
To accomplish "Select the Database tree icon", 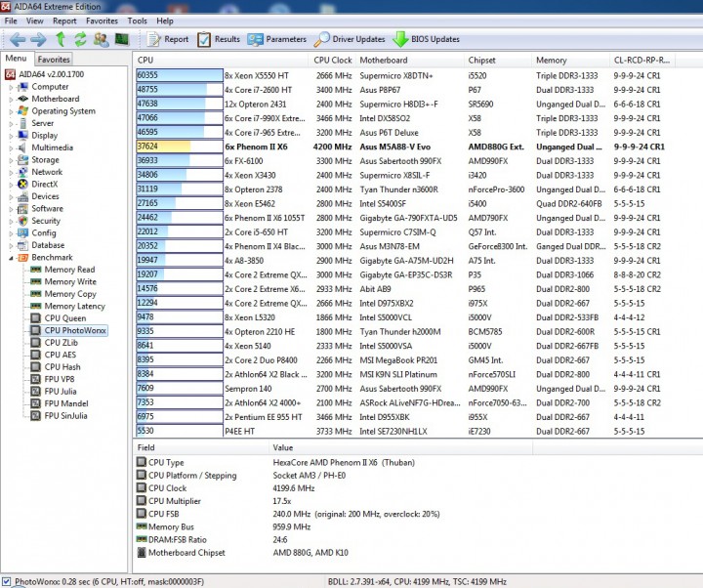I will pyautogui.click(x=22, y=245).
